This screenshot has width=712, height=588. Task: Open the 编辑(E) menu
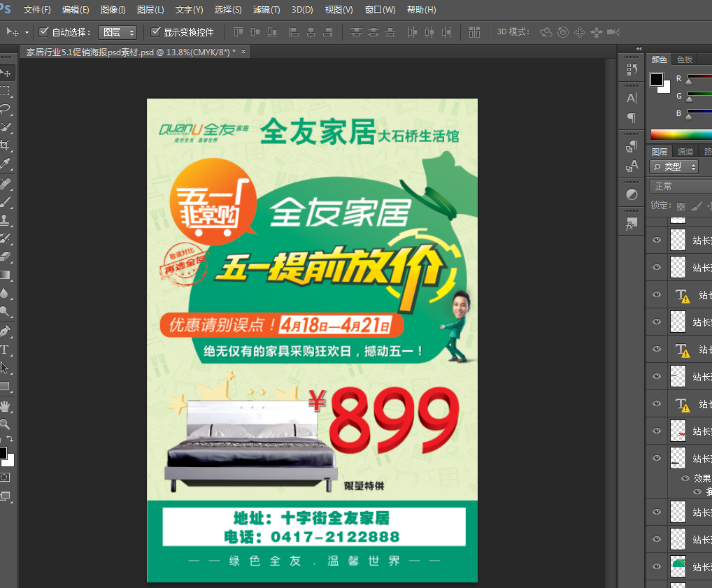tap(76, 10)
